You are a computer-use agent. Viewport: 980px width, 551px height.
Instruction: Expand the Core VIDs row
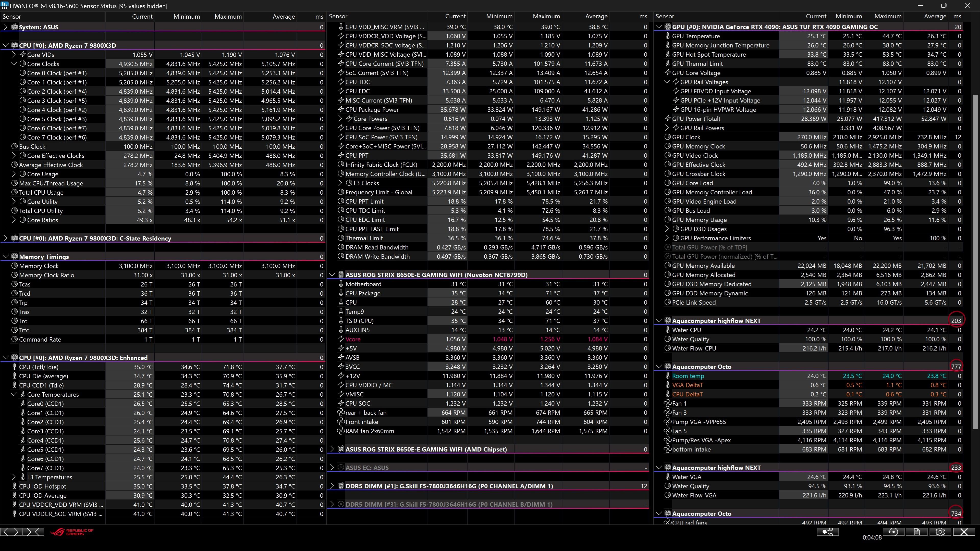(14, 54)
